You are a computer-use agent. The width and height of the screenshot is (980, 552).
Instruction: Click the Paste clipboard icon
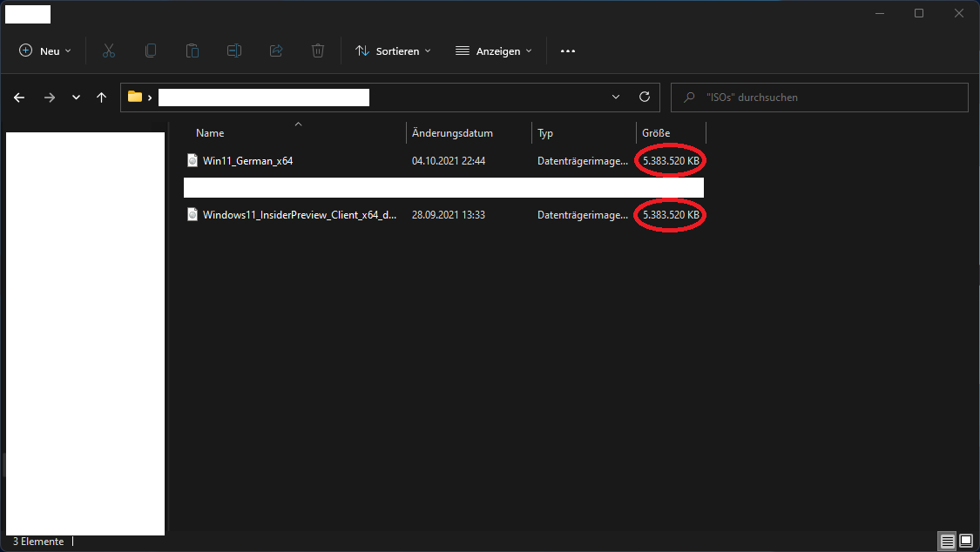[x=193, y=51]
